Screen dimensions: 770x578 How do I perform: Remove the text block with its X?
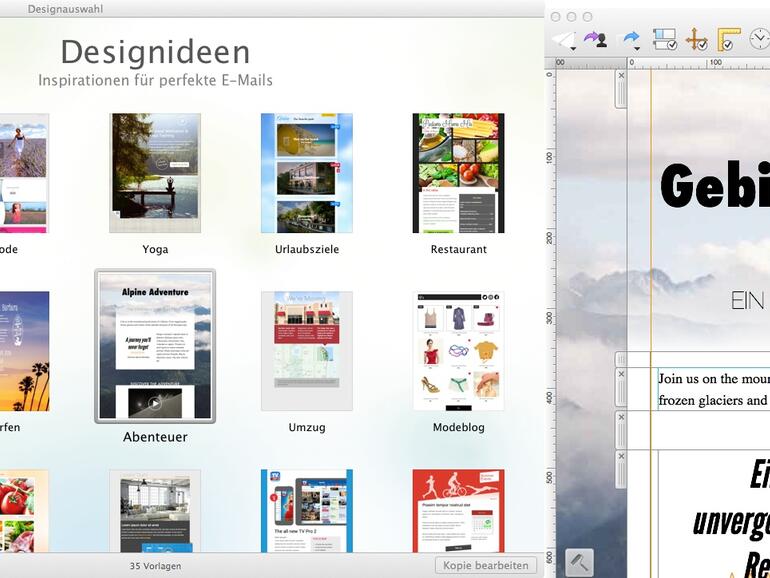tap(621, 374)
